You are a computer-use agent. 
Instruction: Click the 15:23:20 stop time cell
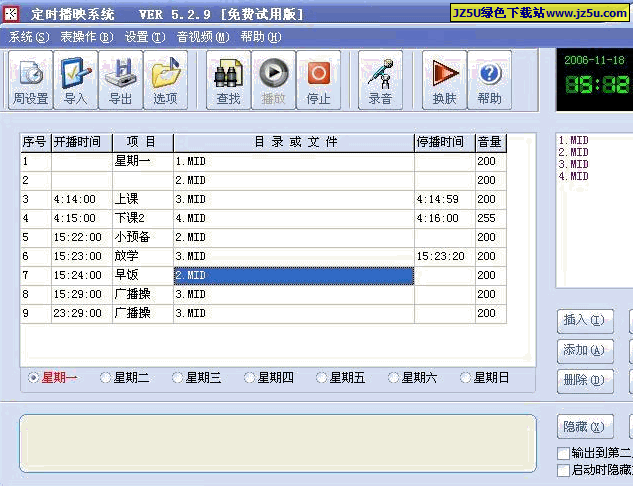click(x=445, y=256)
